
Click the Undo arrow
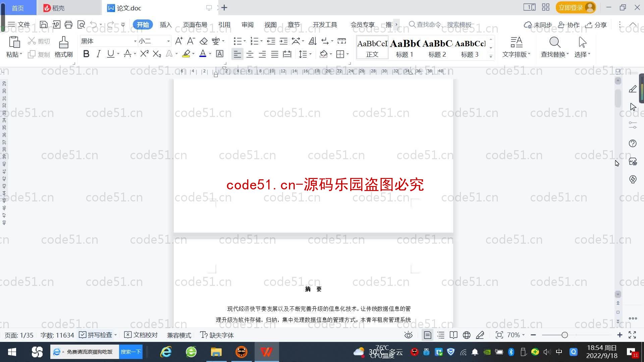(x=94, y=24)
